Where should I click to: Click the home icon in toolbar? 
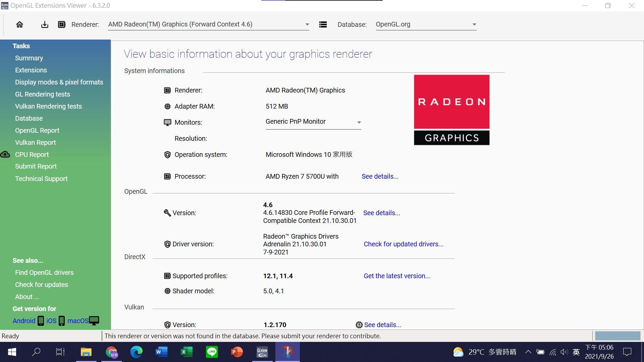point(19,24)
